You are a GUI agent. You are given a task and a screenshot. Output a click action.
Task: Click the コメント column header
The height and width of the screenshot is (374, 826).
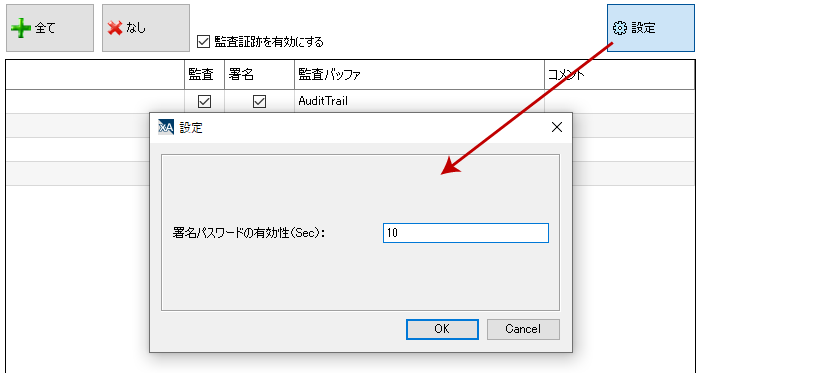tap(620, 75)
